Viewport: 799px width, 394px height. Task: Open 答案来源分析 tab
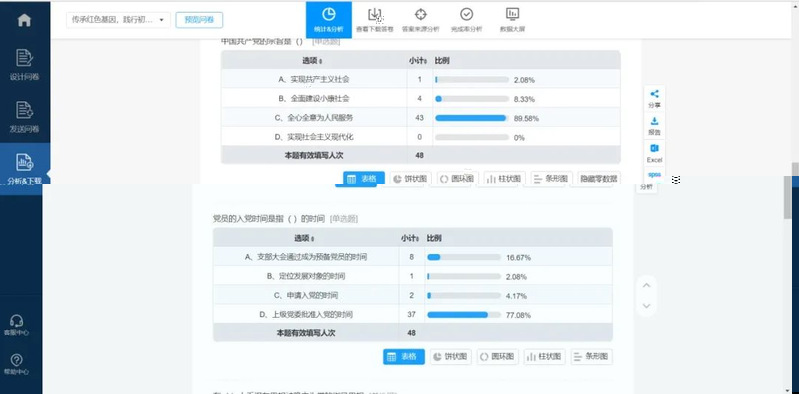(420, 20)
